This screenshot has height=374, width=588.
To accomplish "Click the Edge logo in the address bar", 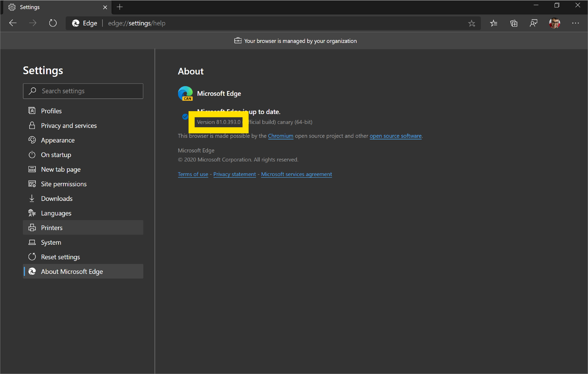I will tap(75, 23).
